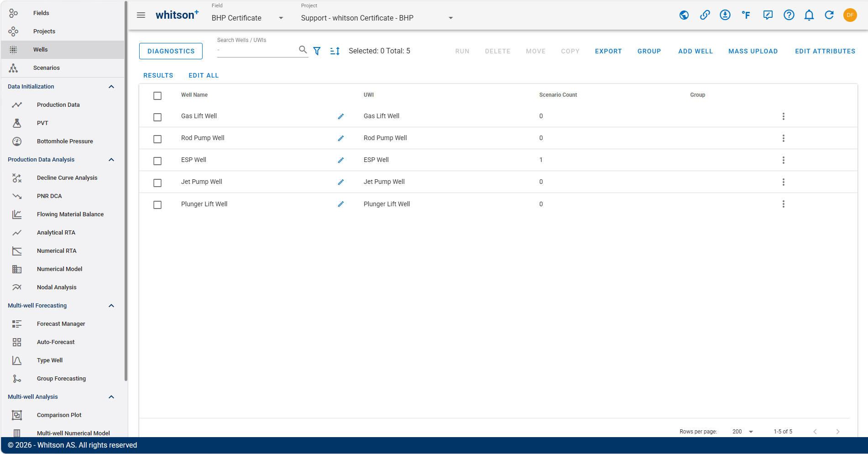Open the Field BHP Certificate dropdown

[248, 18]
